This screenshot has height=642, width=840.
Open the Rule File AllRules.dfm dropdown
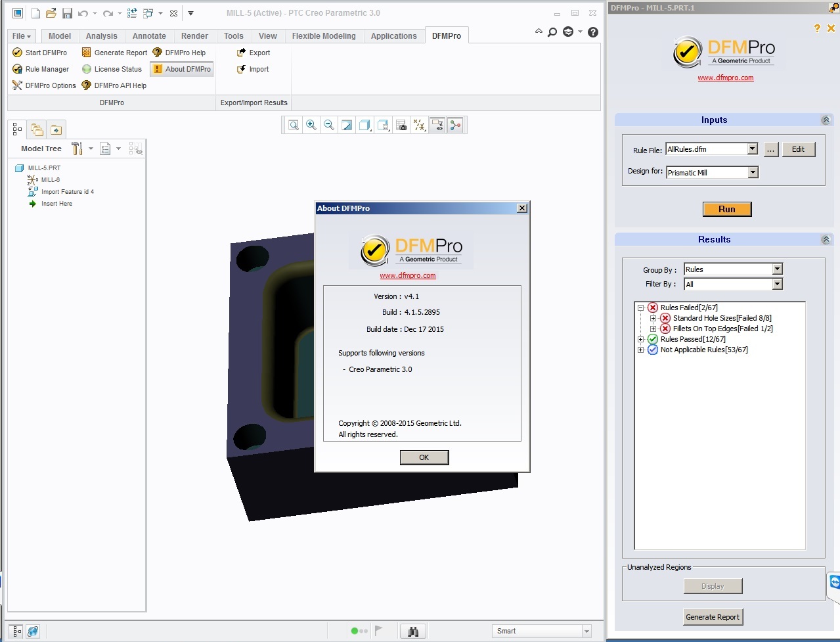coord(753,149)
